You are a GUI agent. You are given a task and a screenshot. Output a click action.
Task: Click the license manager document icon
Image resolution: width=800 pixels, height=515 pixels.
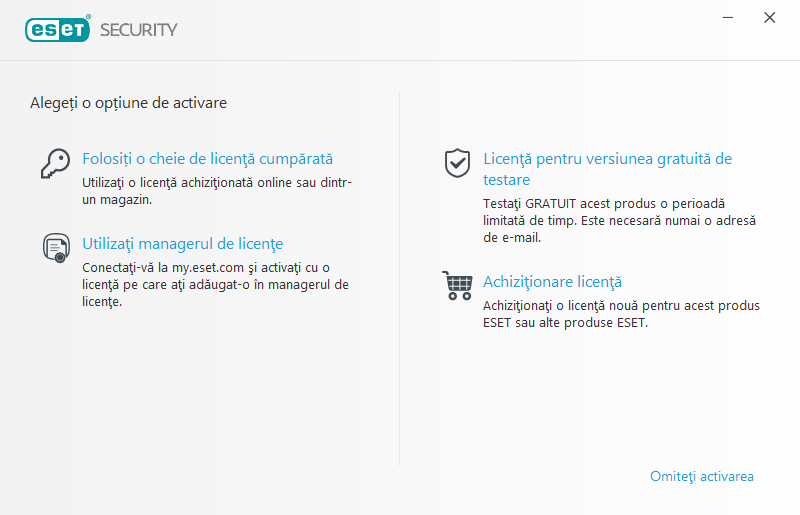click(x=55, y=247)
